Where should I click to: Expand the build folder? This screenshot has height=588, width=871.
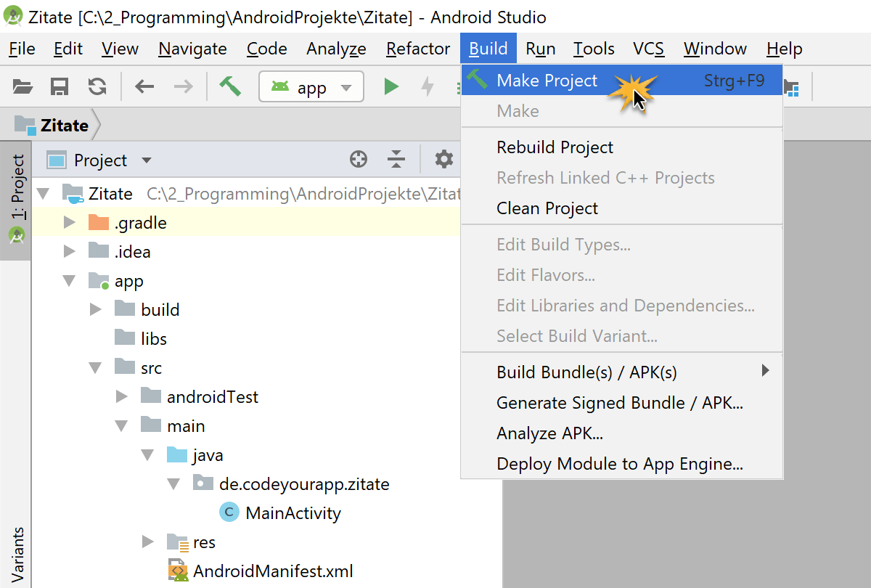point(96,310)
